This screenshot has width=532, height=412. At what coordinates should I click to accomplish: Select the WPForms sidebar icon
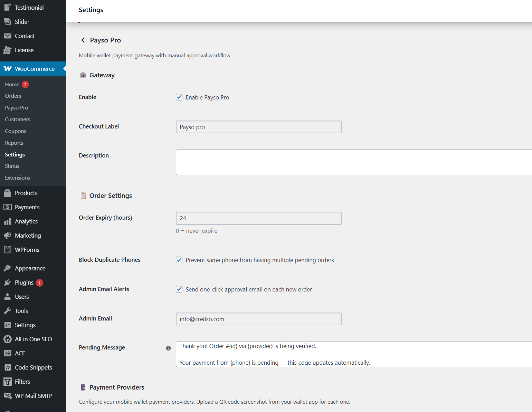[8, 249]
